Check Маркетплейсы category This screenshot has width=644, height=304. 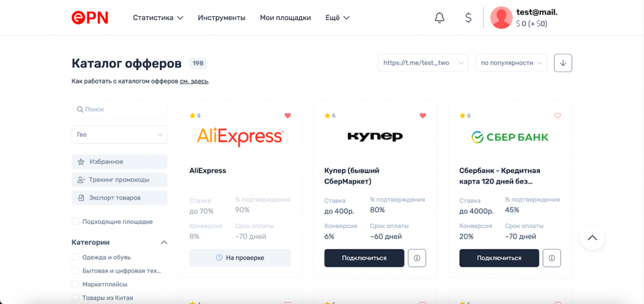[x=75, y=285]
